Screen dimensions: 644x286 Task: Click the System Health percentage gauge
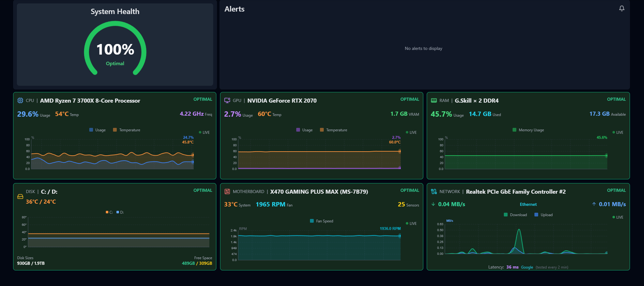tap(115, 49)
